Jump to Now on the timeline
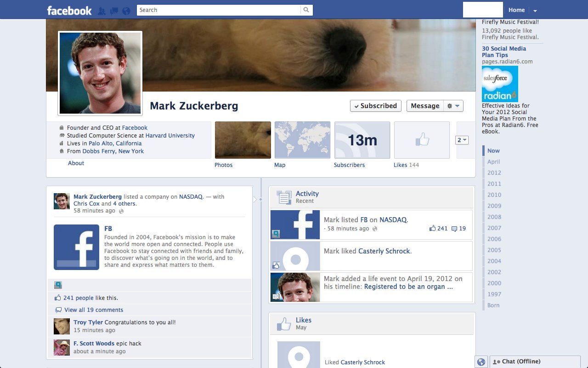This screenshot has height=368, width=588. pyautogui.click(x=493, y=151)
